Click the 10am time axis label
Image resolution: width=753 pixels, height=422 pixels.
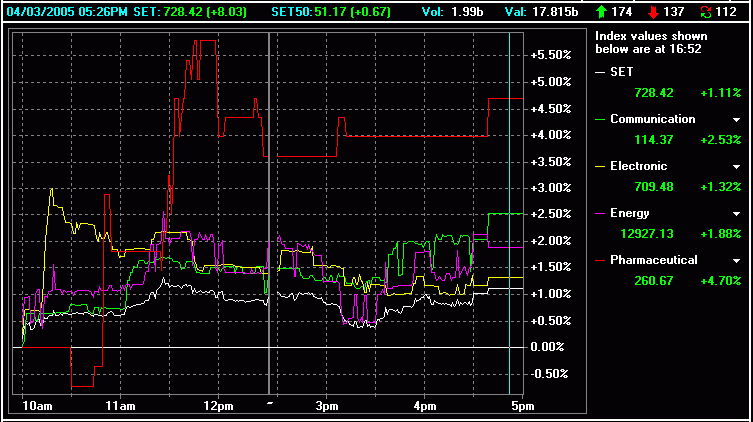coord(37,406)
